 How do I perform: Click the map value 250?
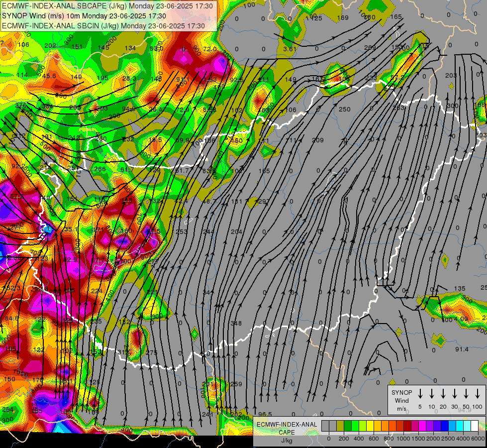click(x=344, y=110)
